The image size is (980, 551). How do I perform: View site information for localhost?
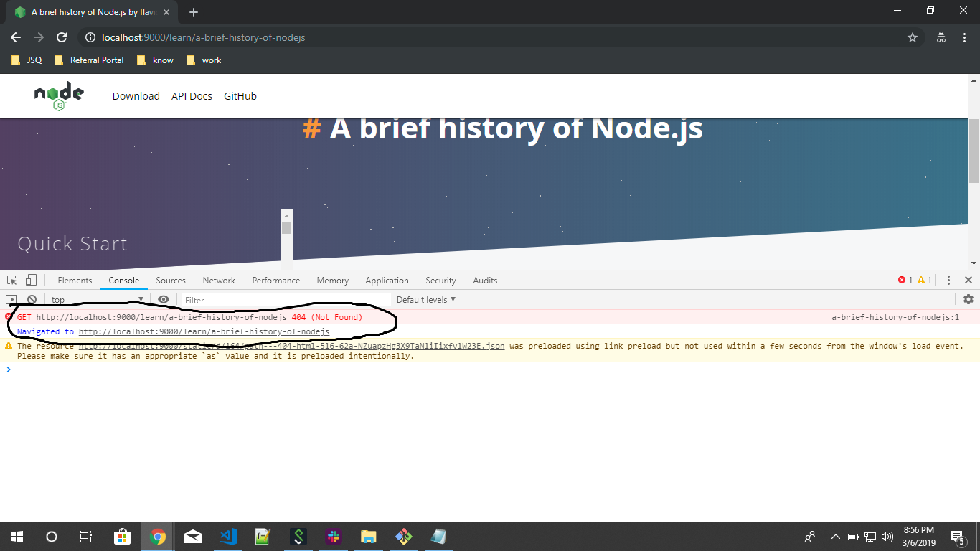coord(90,37)
